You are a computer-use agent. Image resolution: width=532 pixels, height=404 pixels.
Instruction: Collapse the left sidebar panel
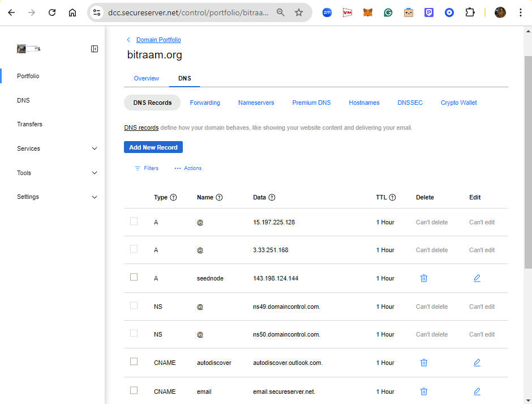click(x=95, y=49)
